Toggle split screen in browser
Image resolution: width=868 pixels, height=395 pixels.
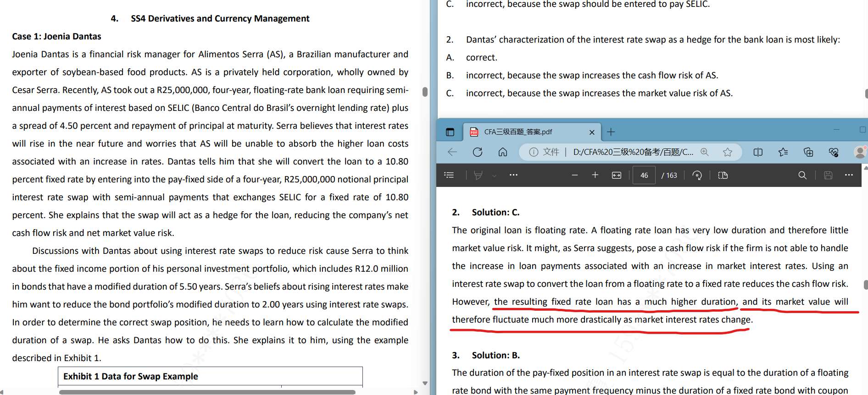[x=758, y=152]
